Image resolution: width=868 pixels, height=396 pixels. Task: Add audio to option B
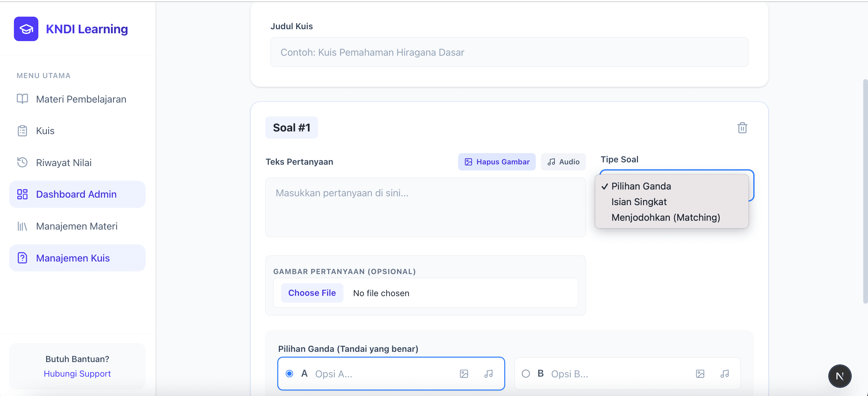pos(725,374)
